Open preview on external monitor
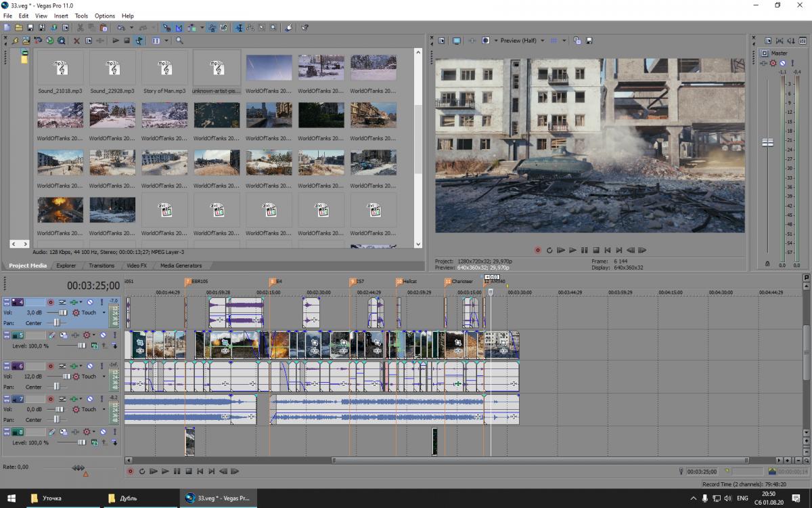This screenshot has height=508, width=812. 457,41
